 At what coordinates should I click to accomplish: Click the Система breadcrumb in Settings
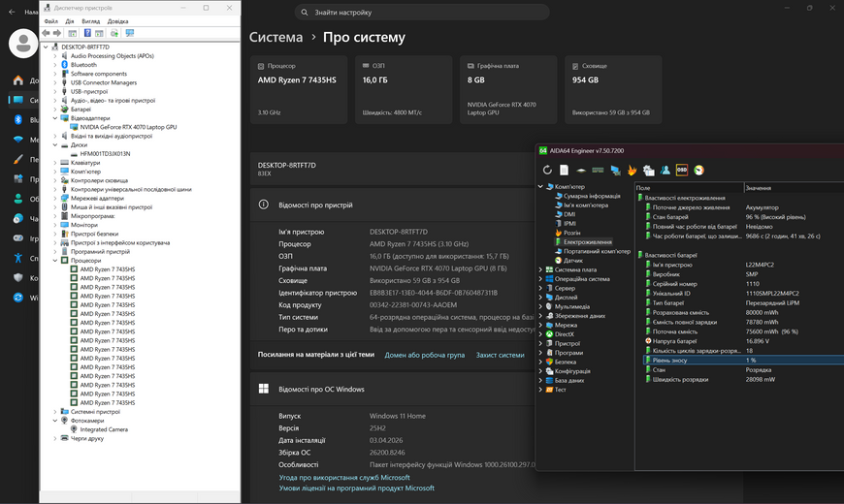pyautogui.click(x=276, y=37)
